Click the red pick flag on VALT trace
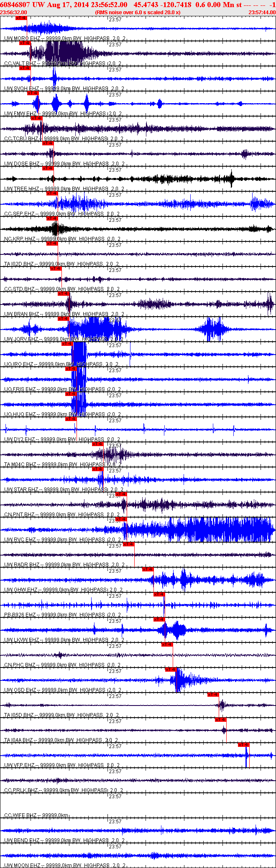Viewport: 276px width, 868px height. click(x=25, y=43)
